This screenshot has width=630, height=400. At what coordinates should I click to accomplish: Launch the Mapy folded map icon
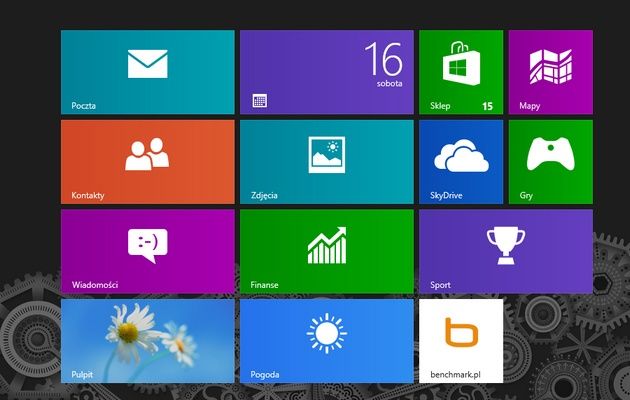(550, 66)
